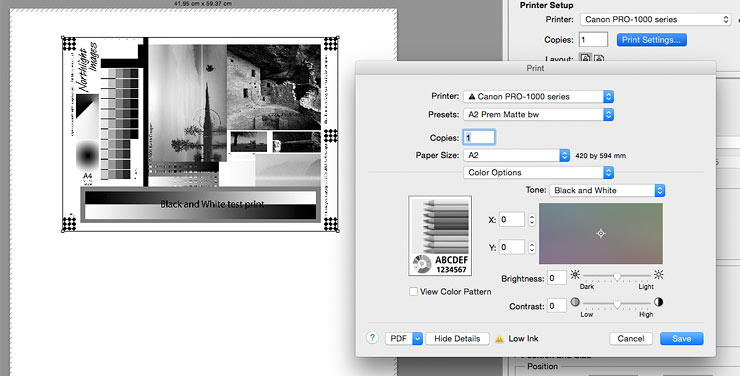Open the Printer dropdown in Print dialog
740x376 pixels.
[538, 96]
